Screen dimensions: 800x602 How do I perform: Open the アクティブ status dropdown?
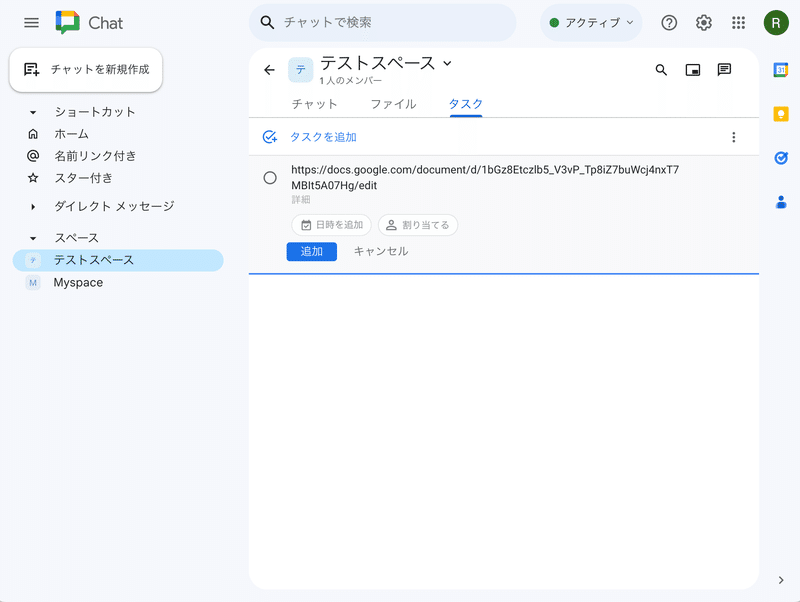pyautogui.click(x=591, y=22)
